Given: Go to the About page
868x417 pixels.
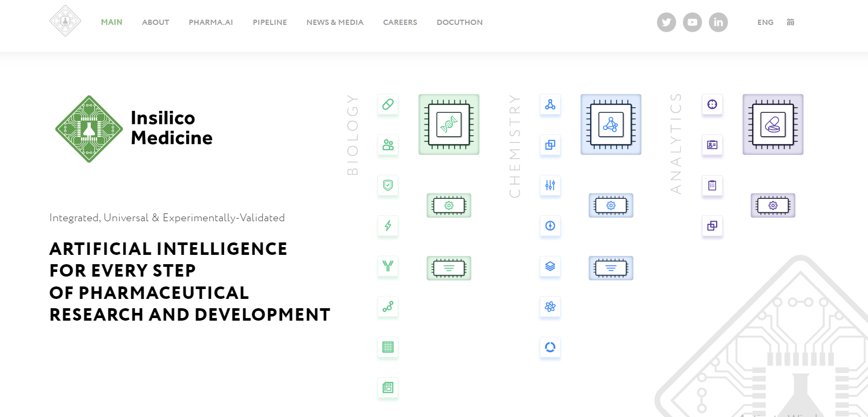Looking at the screenshot, I should (156, 22).
